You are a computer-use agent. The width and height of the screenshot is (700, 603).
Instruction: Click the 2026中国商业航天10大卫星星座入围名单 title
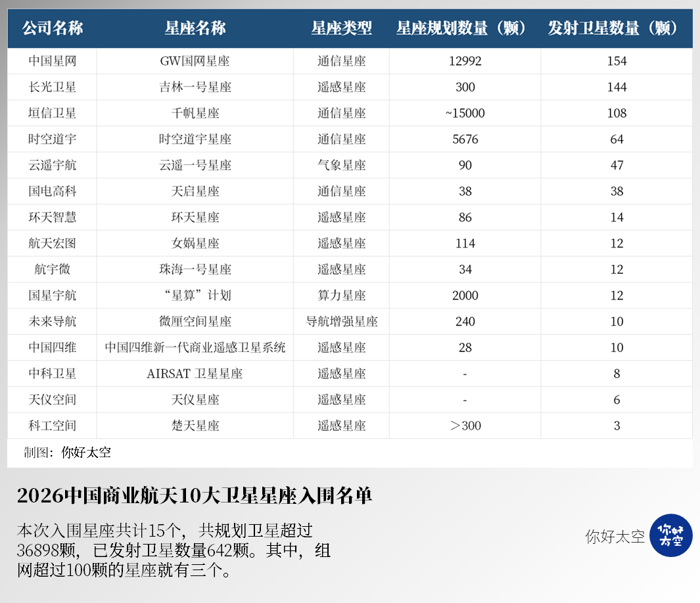tap(195, 496)
